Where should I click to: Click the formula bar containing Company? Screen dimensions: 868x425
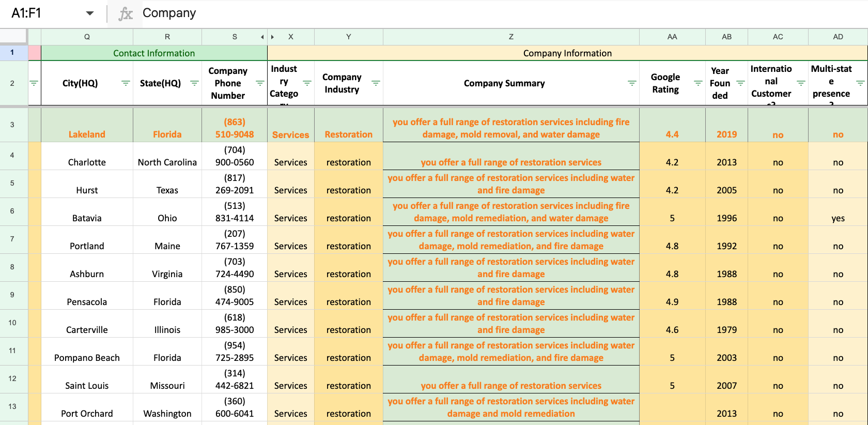point(504,13)
